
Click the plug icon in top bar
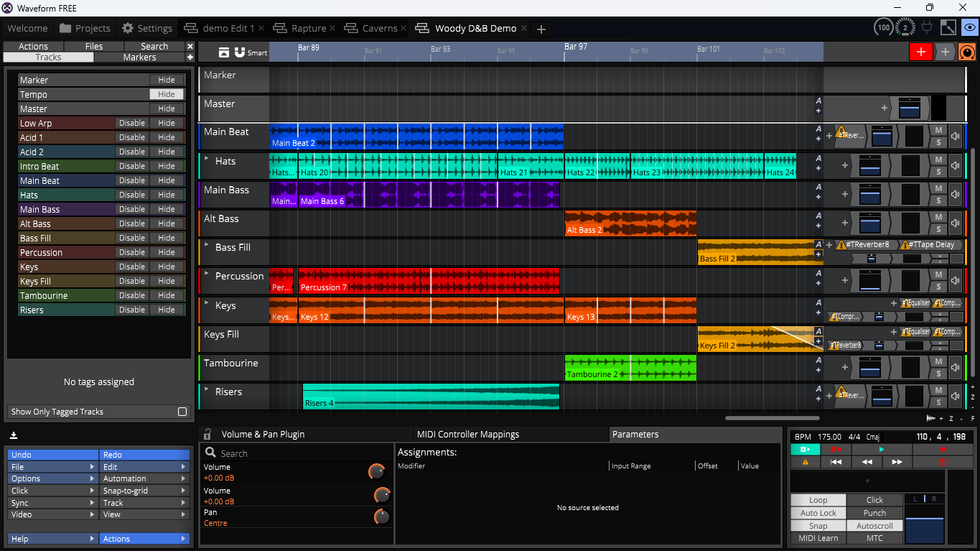(x=926, y=28)
